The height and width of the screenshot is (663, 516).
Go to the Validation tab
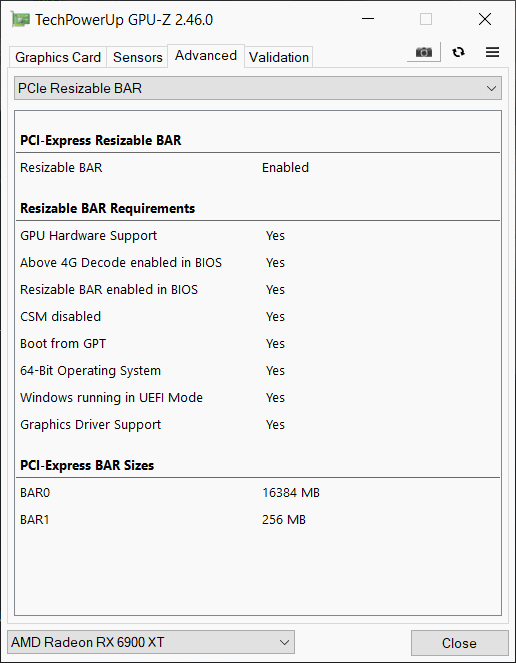279,57
